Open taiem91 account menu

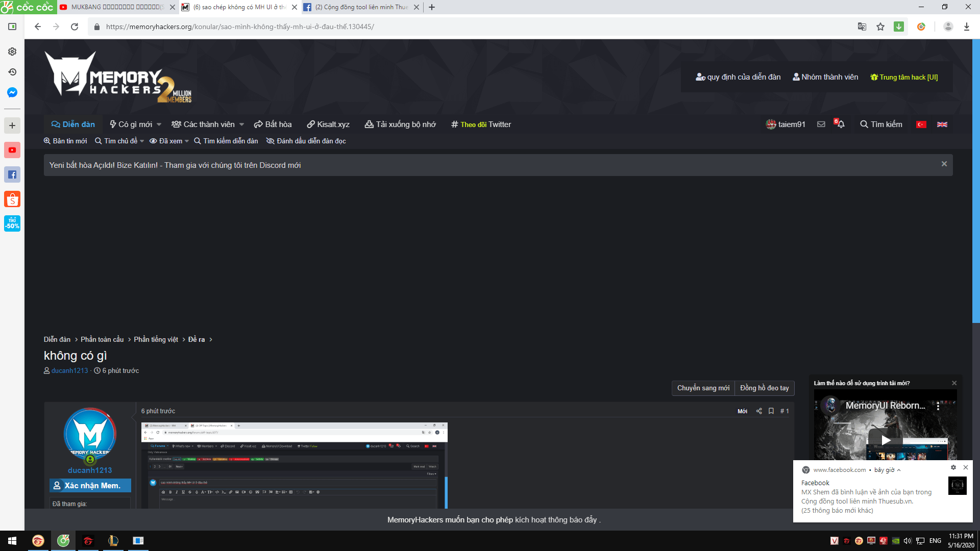[x=786, y=124]
